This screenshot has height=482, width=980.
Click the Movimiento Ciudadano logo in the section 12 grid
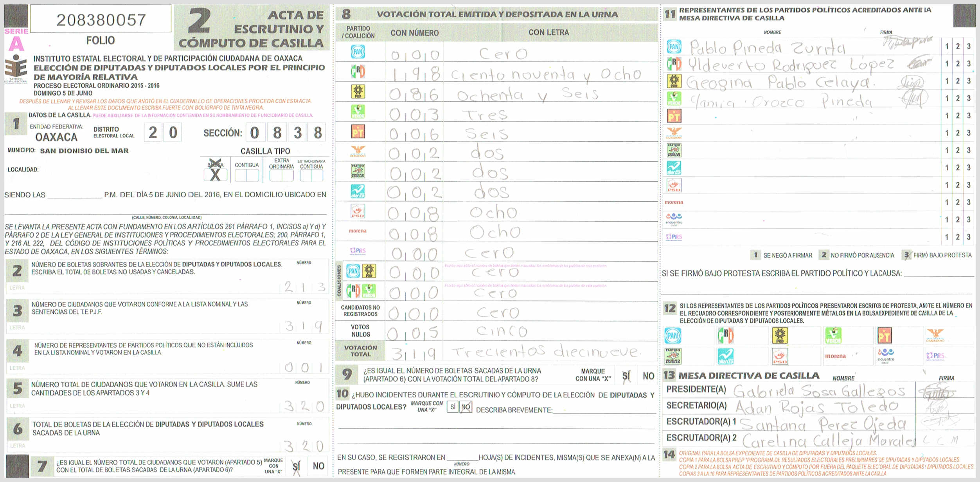tap(935, 336)
